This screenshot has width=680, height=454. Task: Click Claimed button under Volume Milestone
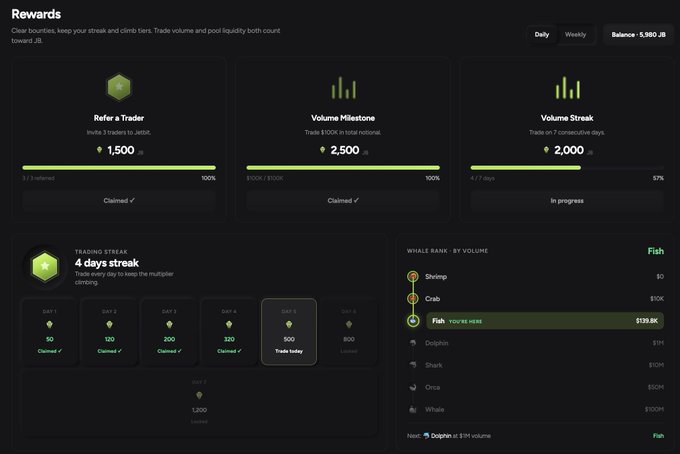343,201
